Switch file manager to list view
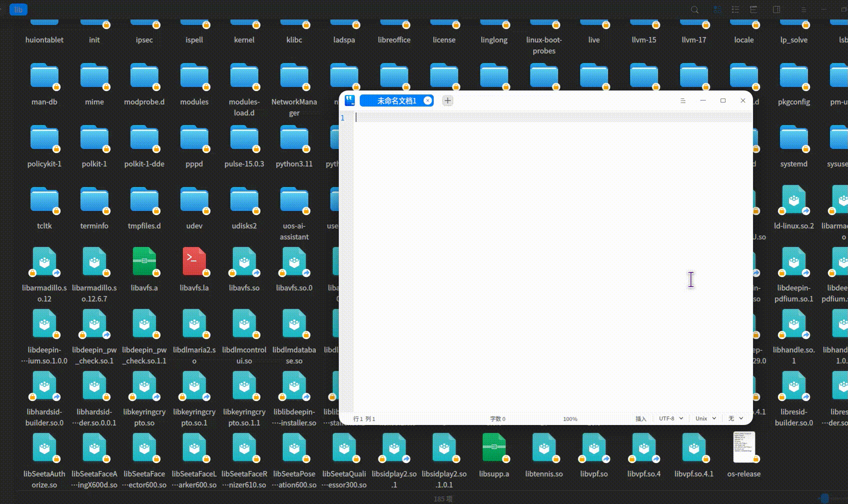Screen dimensions: 848x504 pyautogui.click(x=735, y=9)
